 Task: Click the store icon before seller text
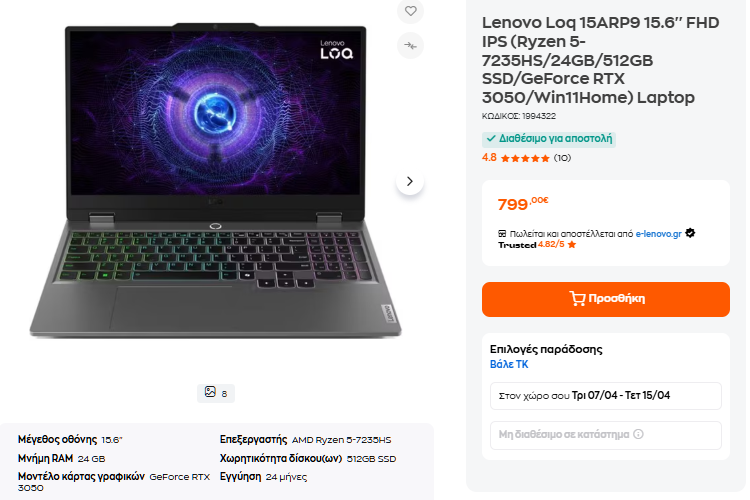pyautogui.click(x=502, y=233)
